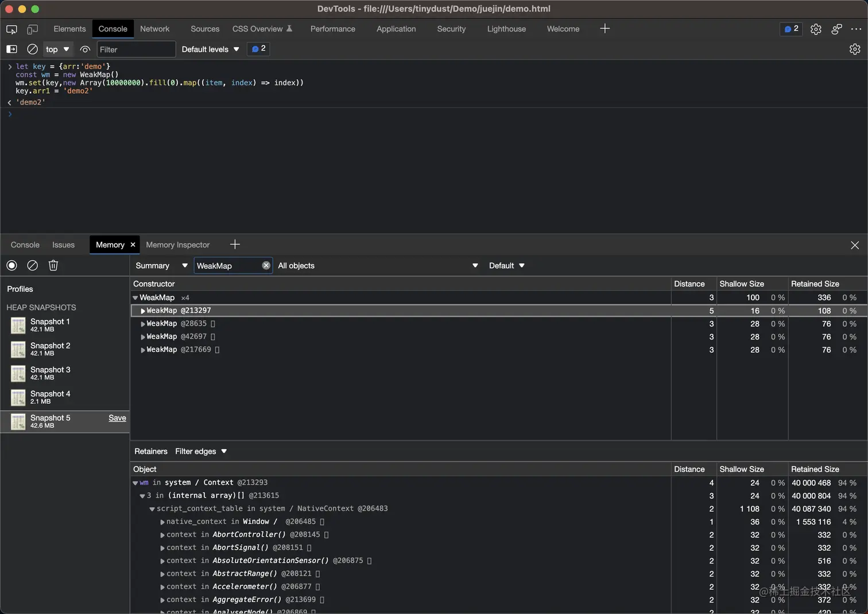Collapse the WeakMap x4 constructor group
Image resolution: width=868 pixels, height=614 pixels.
(135, 298)
